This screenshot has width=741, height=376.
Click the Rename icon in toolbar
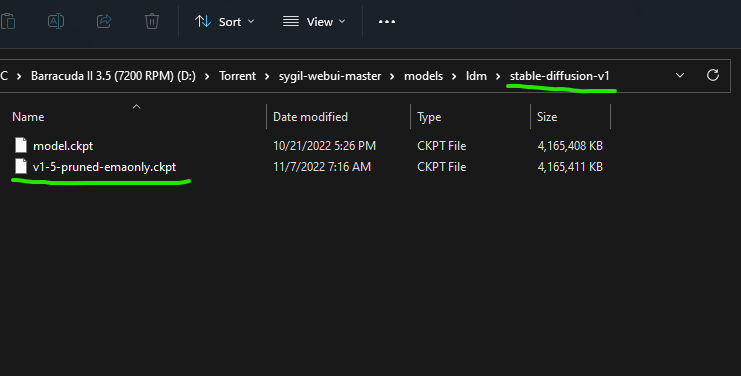[x=56, y=21]
